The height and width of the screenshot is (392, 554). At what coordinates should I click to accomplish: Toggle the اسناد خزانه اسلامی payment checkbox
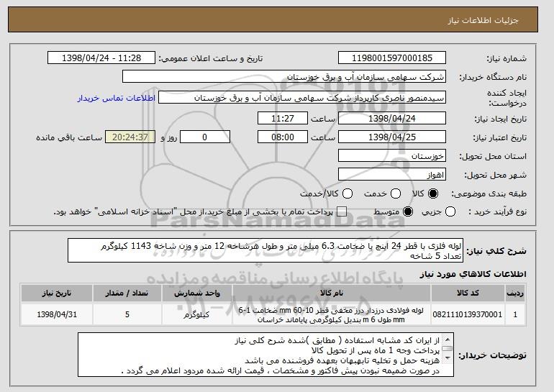[x=342, y=211]
